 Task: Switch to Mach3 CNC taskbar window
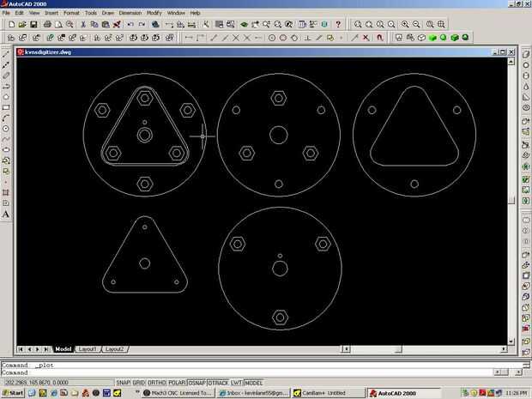point(178,393)
